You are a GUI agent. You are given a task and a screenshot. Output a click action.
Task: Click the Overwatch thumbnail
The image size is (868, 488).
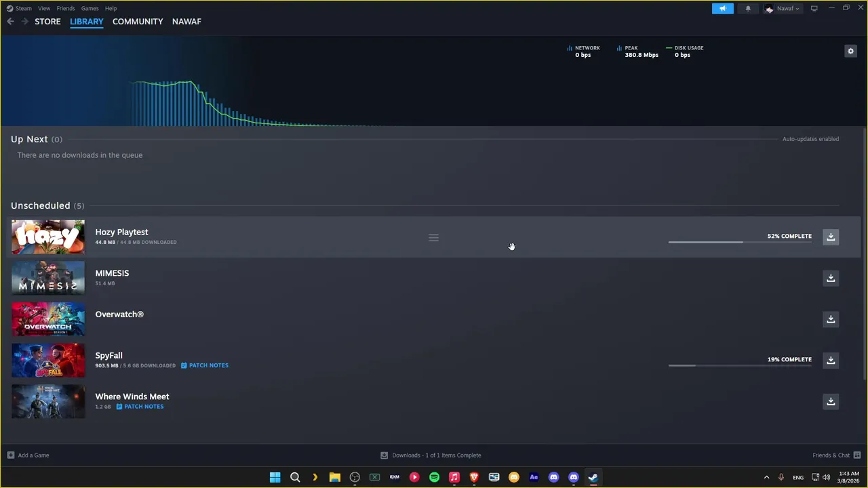pyautogui.click(x=48, y=319)
